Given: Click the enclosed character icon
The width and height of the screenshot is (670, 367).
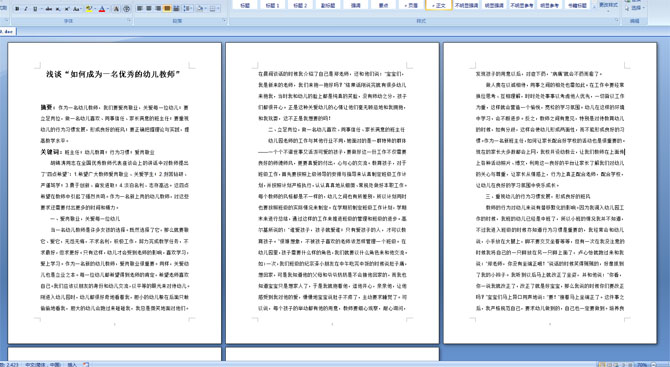Looking at the screenshot, I should [x=126, y=9].
